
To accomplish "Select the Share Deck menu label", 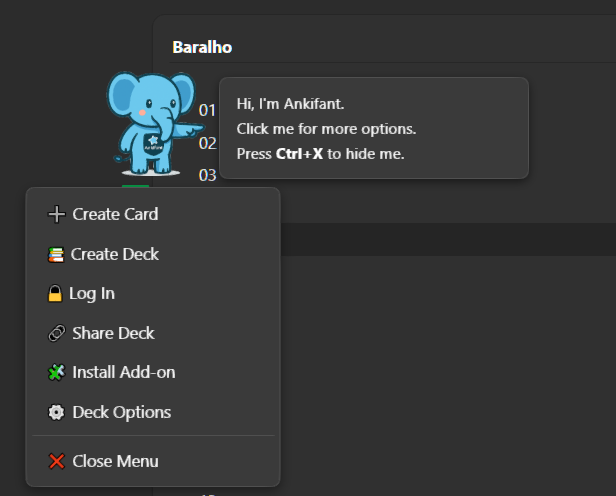I will click(113, 333).
